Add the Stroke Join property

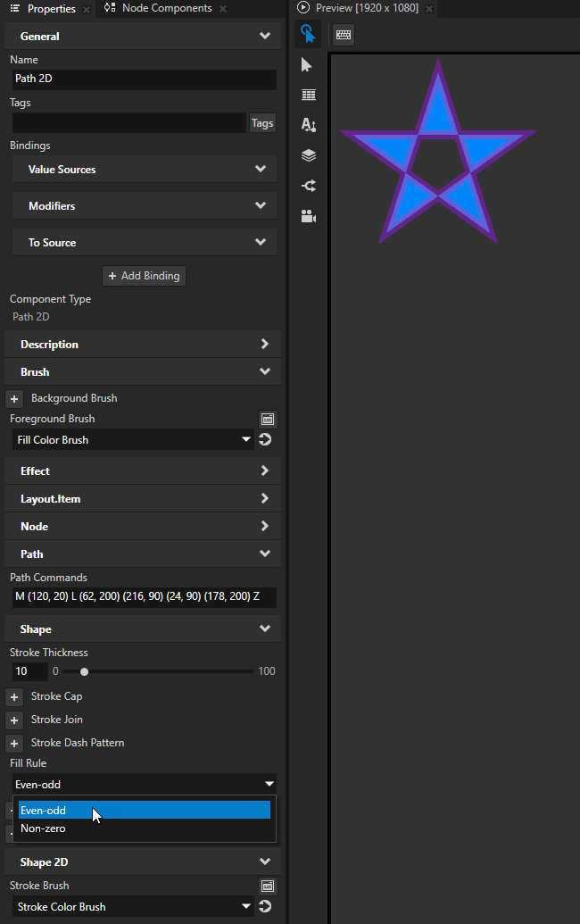(x=14, y=720)
